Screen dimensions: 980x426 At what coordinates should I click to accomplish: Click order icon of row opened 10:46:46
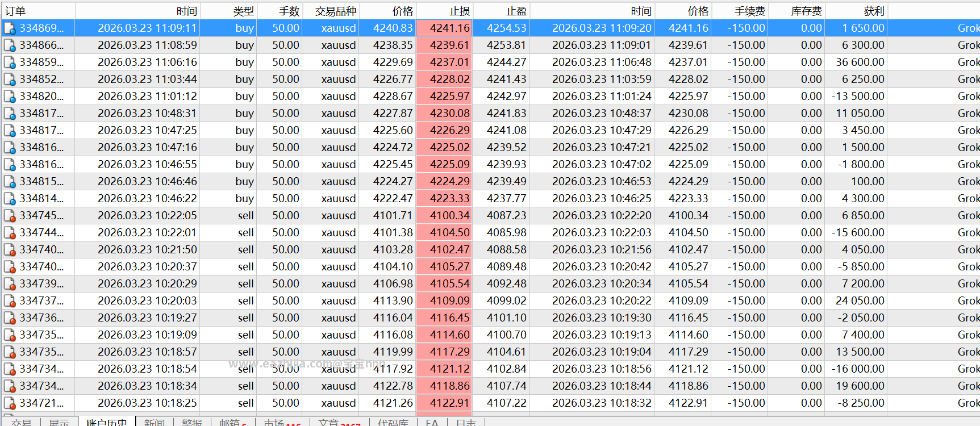click(10, 182)
